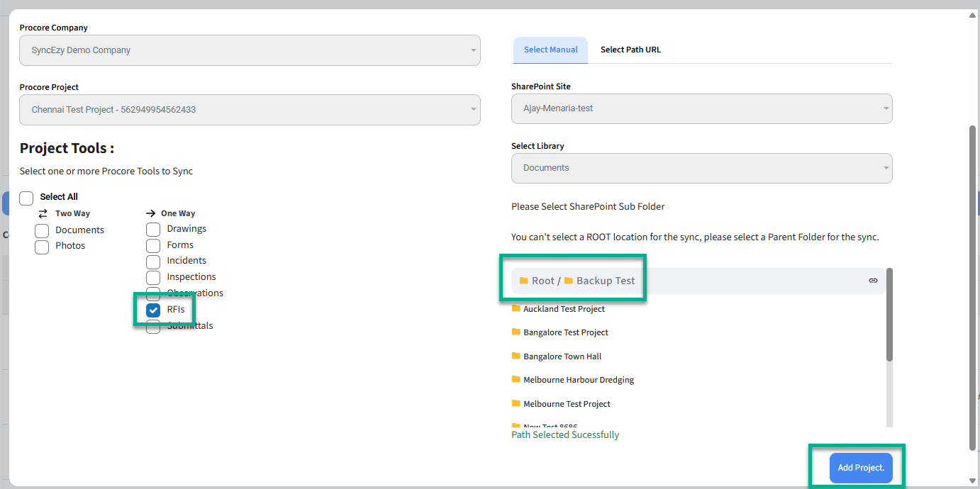The width and height of the screenshot is (980, 489).
Task: Click the Root folder icon in breadcrumb
Action: click(523, 281)
